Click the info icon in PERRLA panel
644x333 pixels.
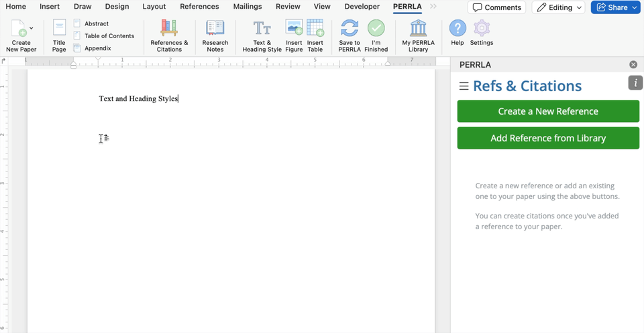click(635, 82)
